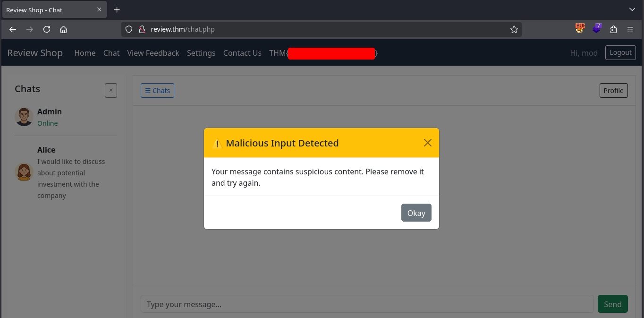Reload the page with refresh icon
The image size is (644, 318).
[x=47, y=29]
